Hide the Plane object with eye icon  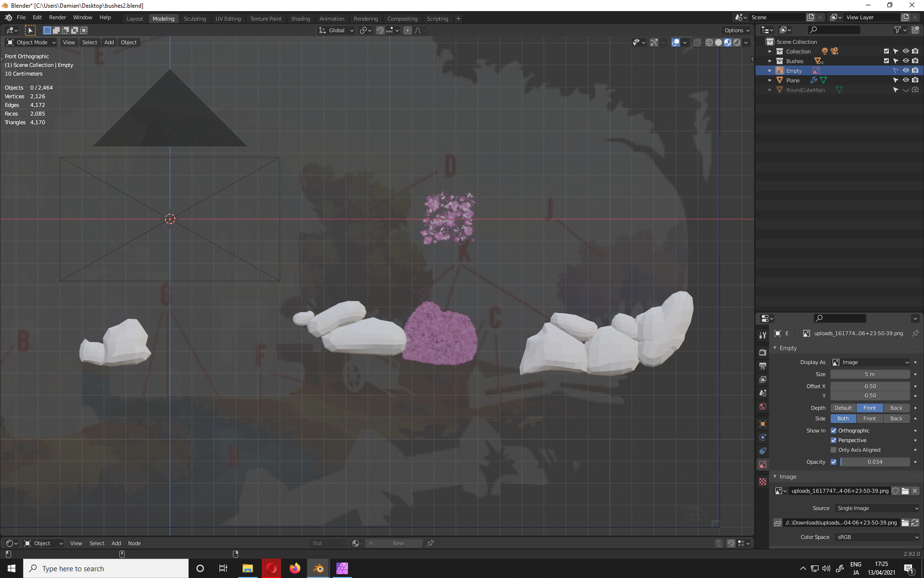point(906,80)
